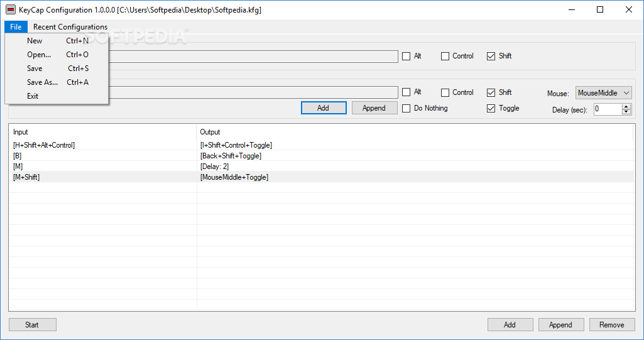The image size is (644, 340).
Task: Enable the Alt checkbox in the input row
Action: tap(407, 57)
